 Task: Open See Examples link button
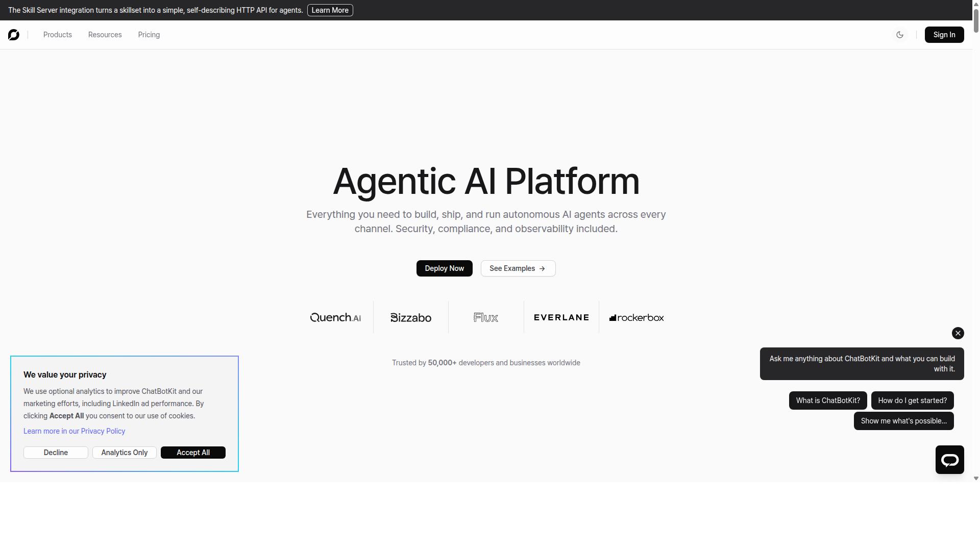(x=518, y=268)
